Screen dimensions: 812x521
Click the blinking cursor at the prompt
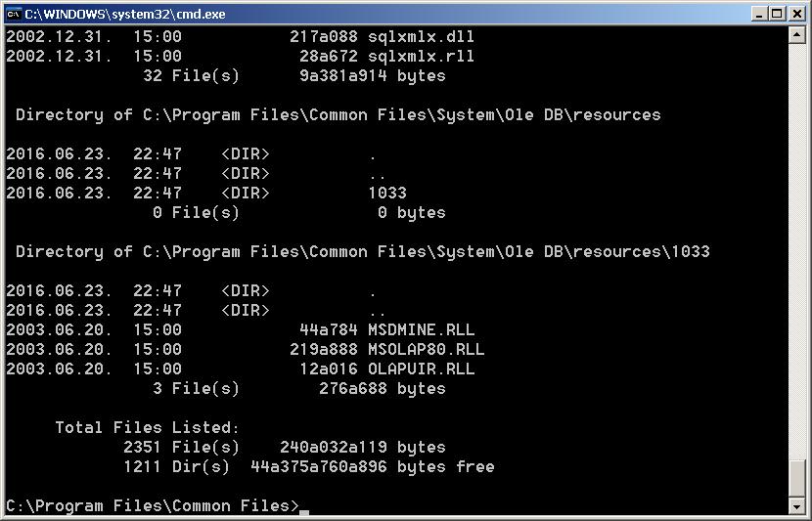pyautogui.click(x=304, y=507)
